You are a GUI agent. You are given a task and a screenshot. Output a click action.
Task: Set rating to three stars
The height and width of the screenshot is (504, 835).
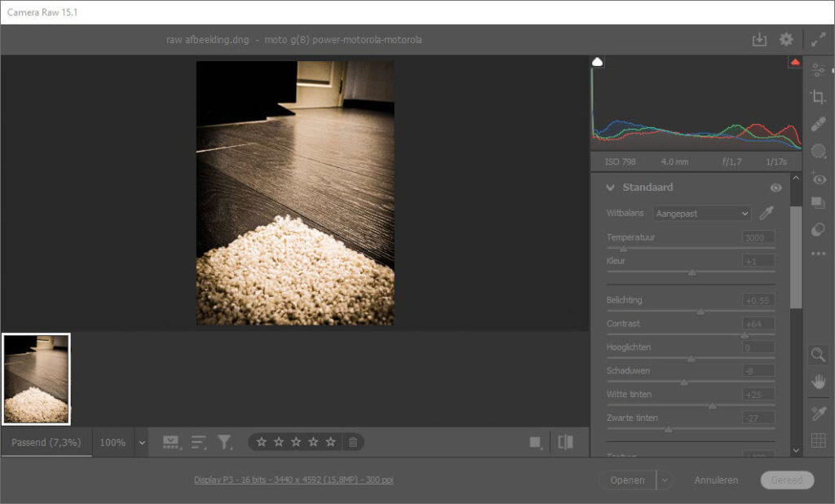point(296,442)
